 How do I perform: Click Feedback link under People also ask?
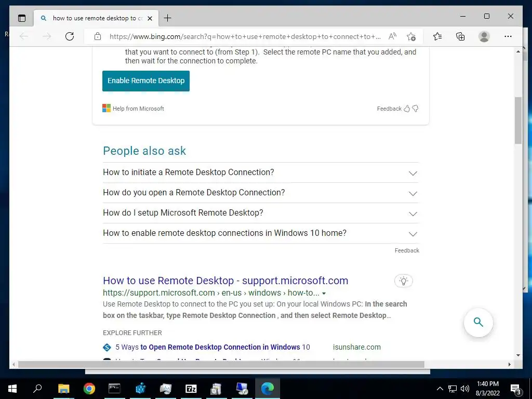coord(407,250)
